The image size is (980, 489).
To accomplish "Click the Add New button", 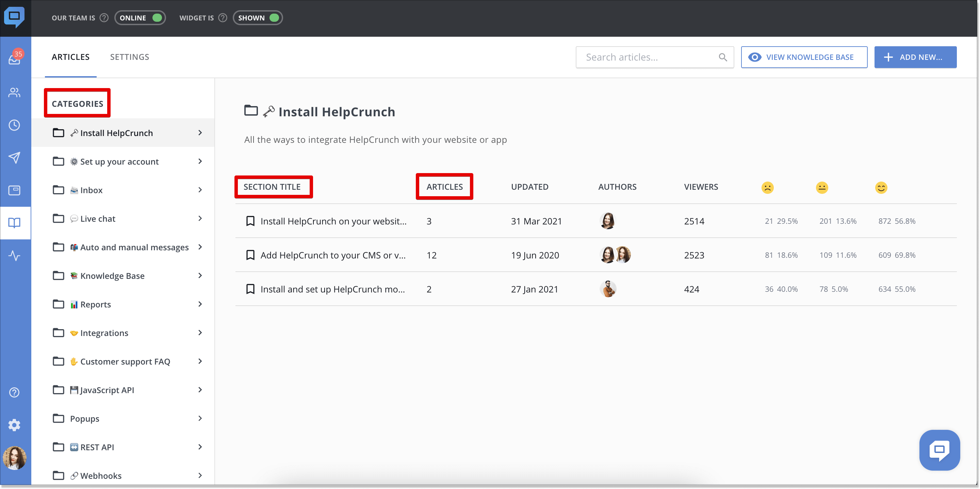I will tap(915, 57).
